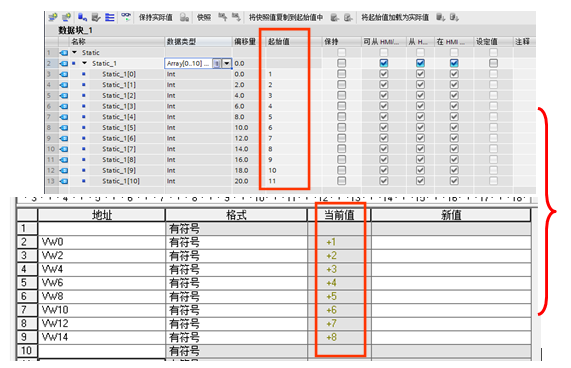Viewport: 571px width, 368px height.
Task: Click the icon right of 保持实际值
Action: coord(185,17)
